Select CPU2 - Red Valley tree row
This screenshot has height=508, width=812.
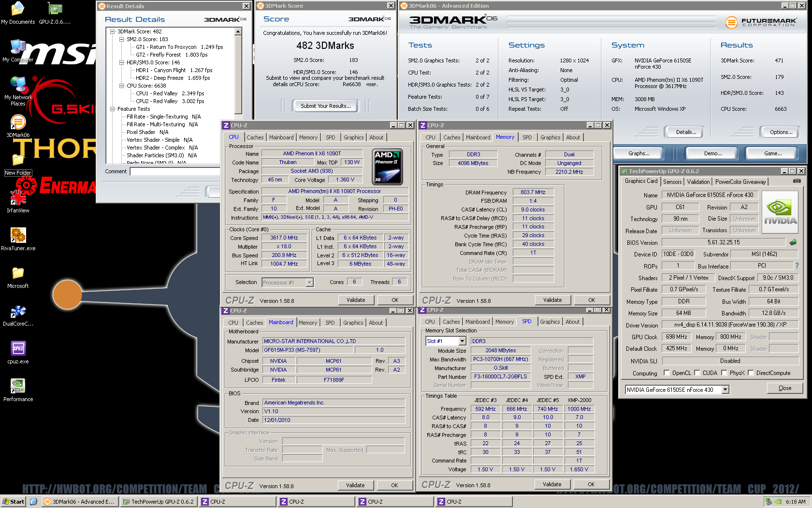point(170,101)
